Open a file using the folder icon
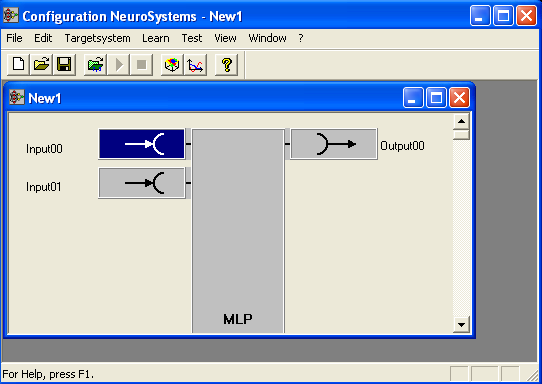This screenshot has height=384, width=542. pyautogui.click(x=41, y=64)
